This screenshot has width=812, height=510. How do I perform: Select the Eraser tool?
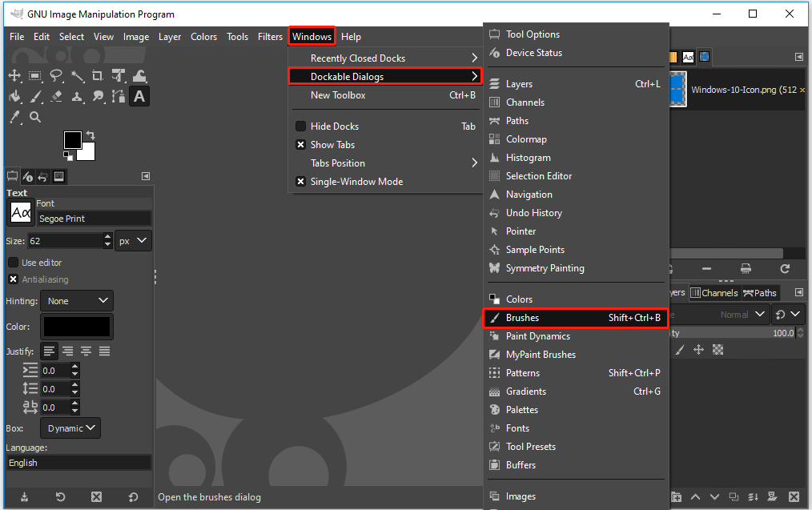click(56, 96)
